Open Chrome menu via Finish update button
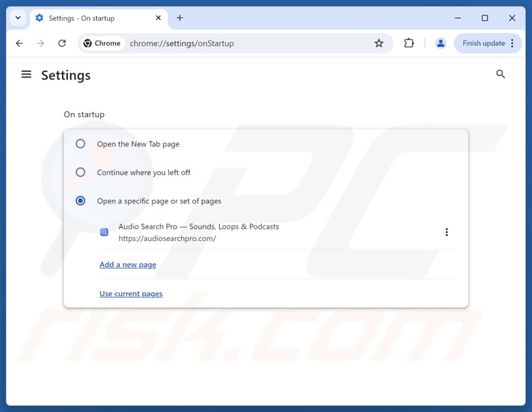Image resolution: width=532 pixels, height=412 pixels. point(488,43)
